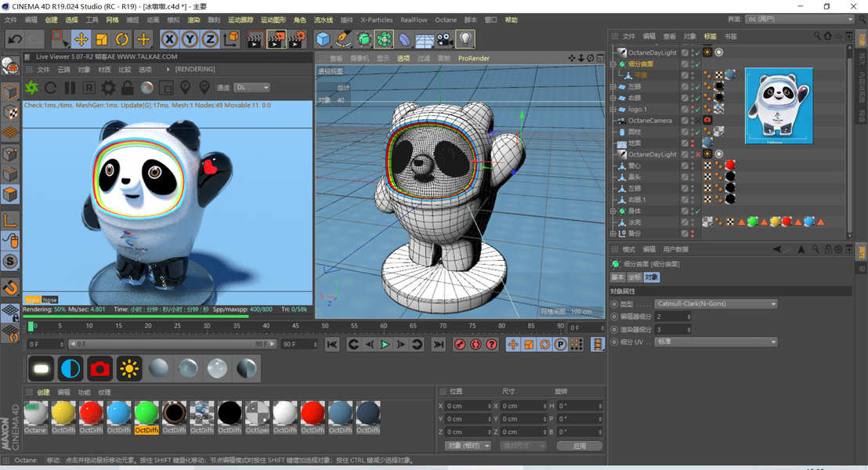
Task: Click the Octane daylight sun icon
Action: click(x=129, y=369)
